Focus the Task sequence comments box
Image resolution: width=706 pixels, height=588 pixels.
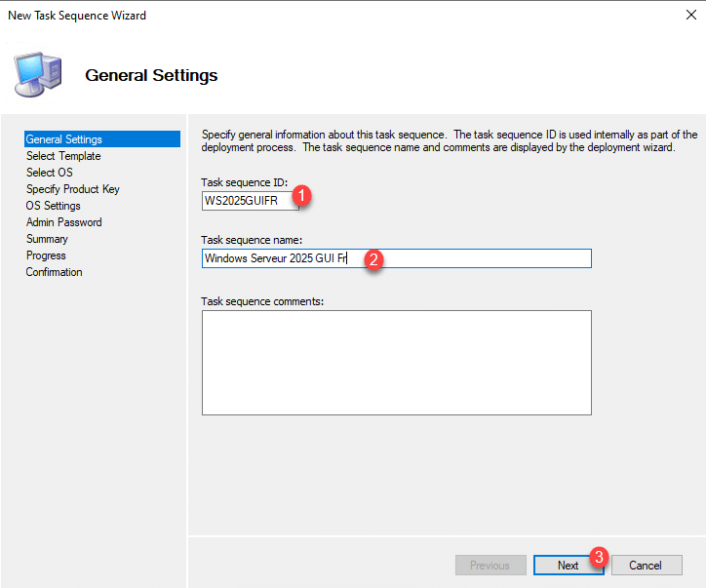tap(396, 362)
